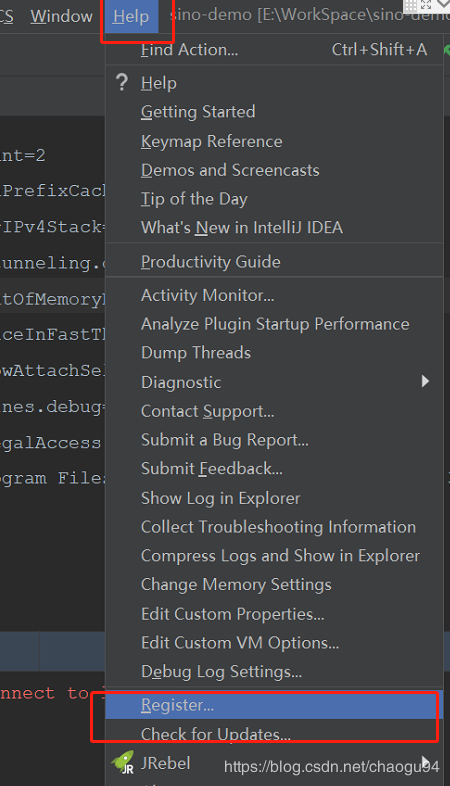This screenshot has width=450, height=786.
Task: Expand the Diagnostic submenu arrow
Action: point(425,381)
